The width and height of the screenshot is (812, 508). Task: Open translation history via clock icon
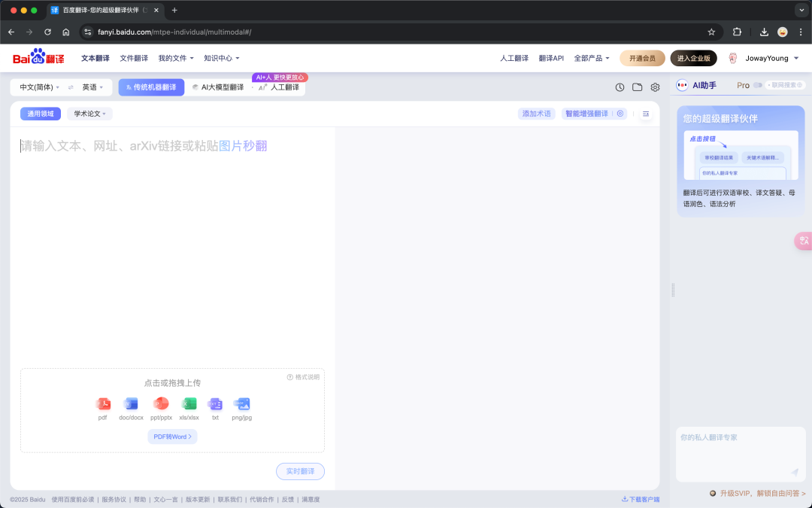coord(619,87)
